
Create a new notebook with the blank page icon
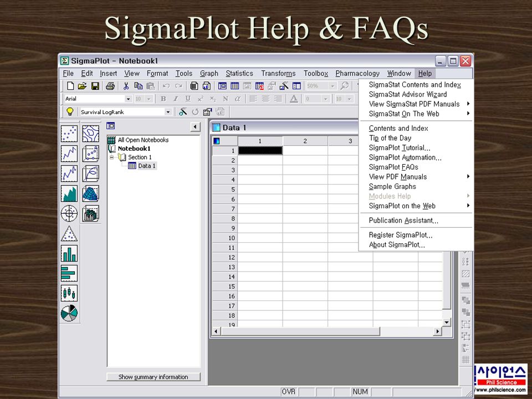[70, 86]
